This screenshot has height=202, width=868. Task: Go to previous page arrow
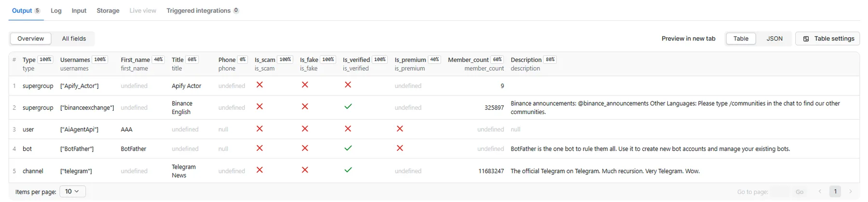pyautogui.click(x=820, y=191)
